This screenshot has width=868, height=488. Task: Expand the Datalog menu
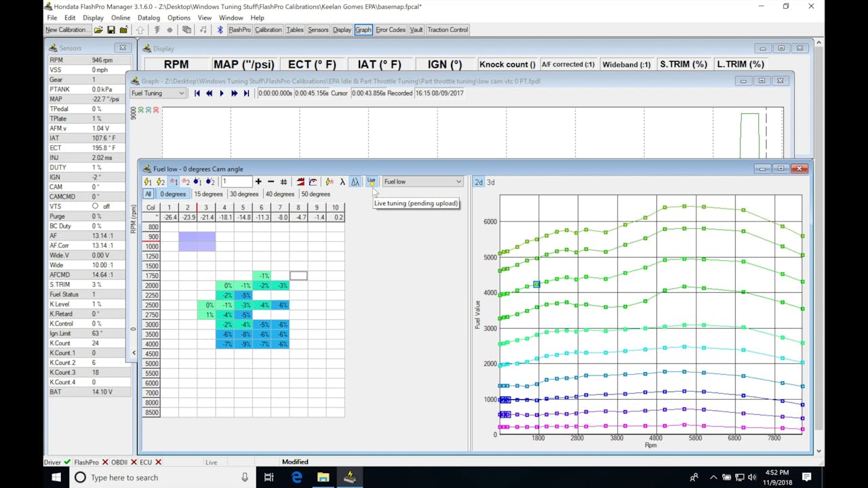click(149, 18)
